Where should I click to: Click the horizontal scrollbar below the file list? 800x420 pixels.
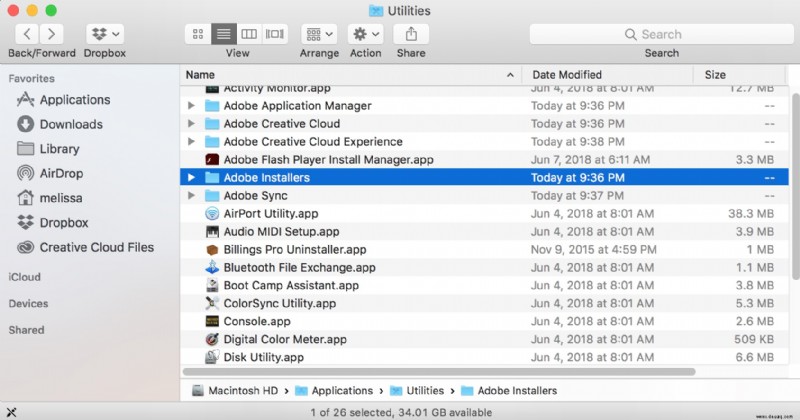[439, 372]
